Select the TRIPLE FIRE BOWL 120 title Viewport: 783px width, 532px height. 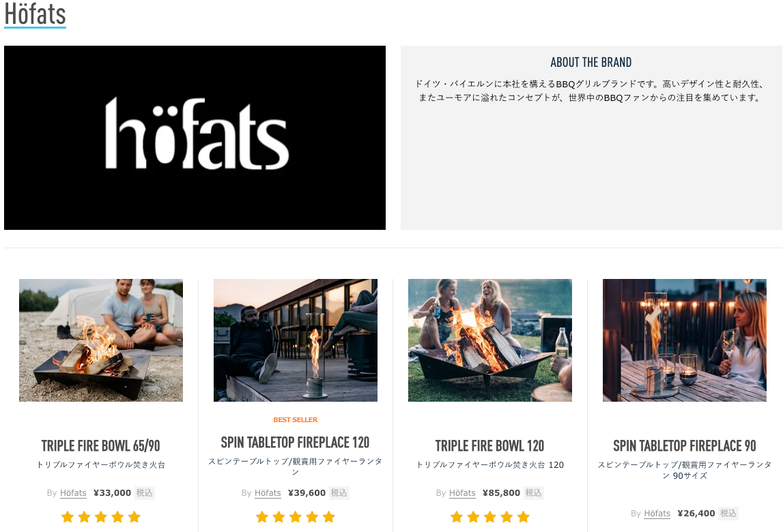tap(490, 445)
